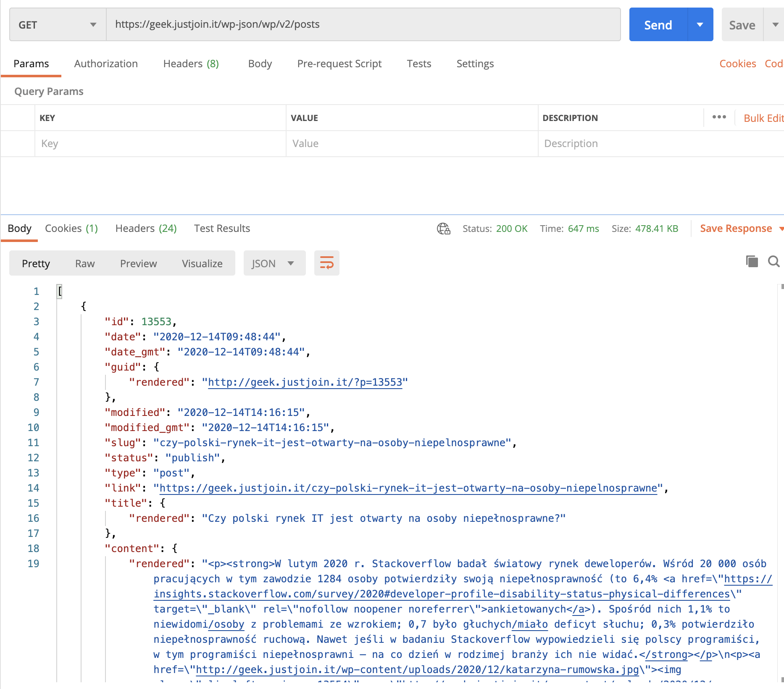
Task: Click the "status": "publish" line
Action: pyautogui.click(x=165, y=458)
